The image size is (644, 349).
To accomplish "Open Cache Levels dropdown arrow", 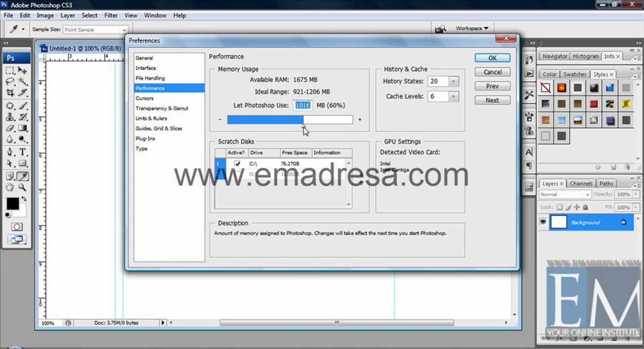I will 454,96.
